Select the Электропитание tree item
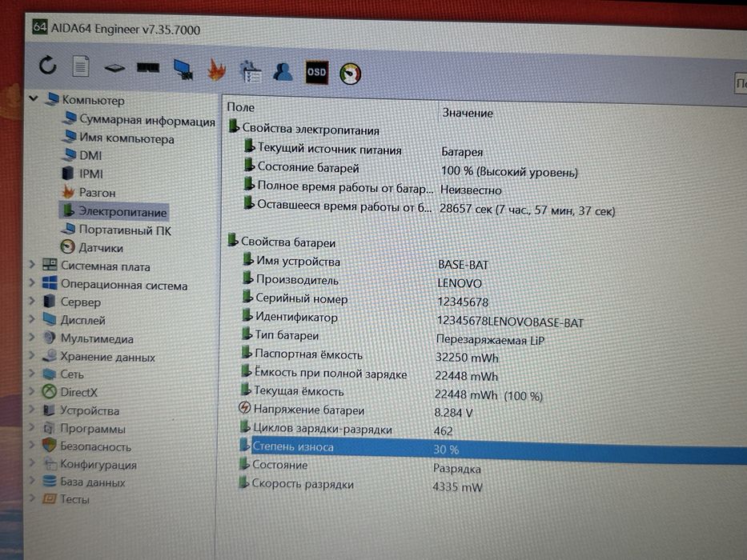This screenshot has width=747, height=560. click(114, 211)
